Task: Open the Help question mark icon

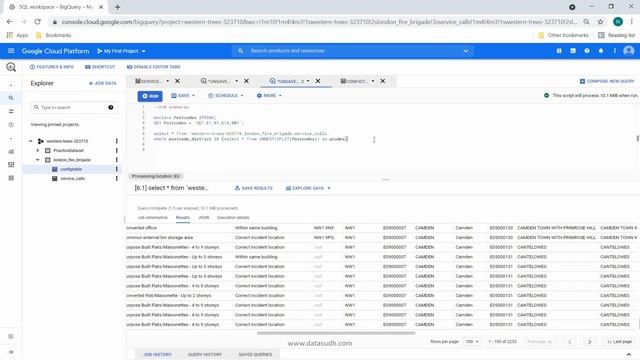Action: (x=587, y=51)
